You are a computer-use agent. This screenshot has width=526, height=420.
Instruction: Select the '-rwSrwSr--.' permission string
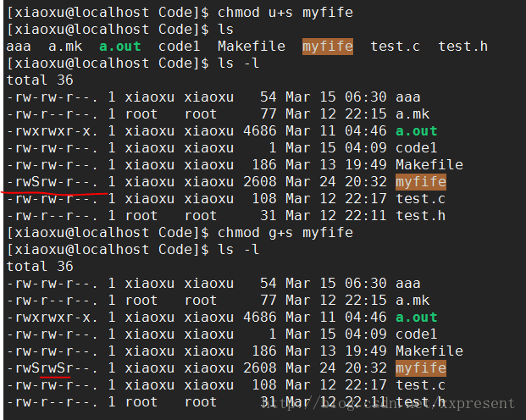tap(53, 368)
